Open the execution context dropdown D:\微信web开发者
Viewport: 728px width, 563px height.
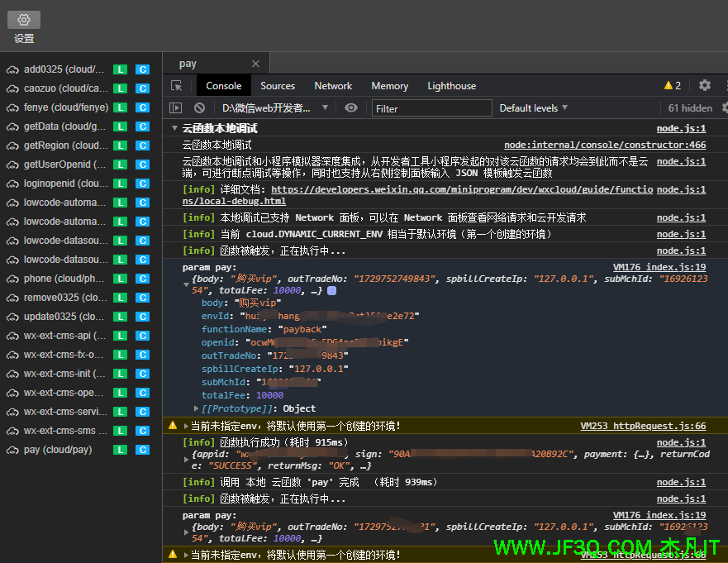274,108
